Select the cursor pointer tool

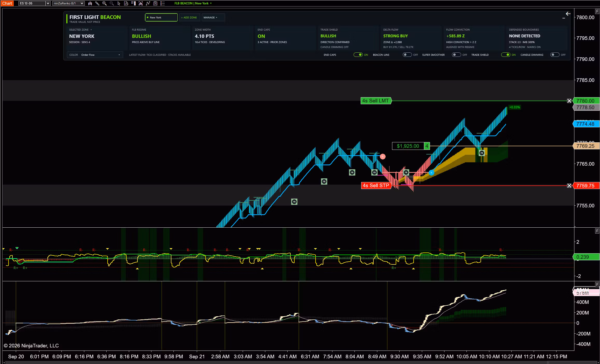119,3
